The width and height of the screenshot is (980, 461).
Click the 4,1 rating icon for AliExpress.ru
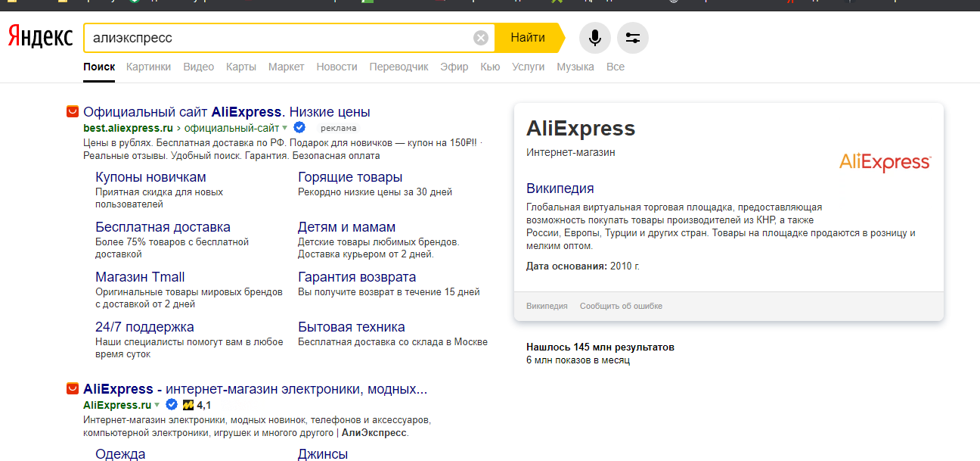tap(188, 405)
